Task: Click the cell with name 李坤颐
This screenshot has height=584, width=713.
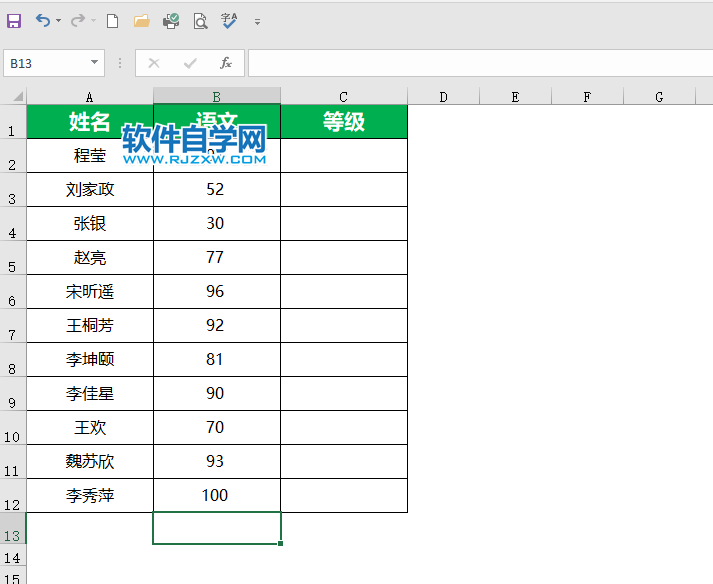Action: click(x=90, y=359)
